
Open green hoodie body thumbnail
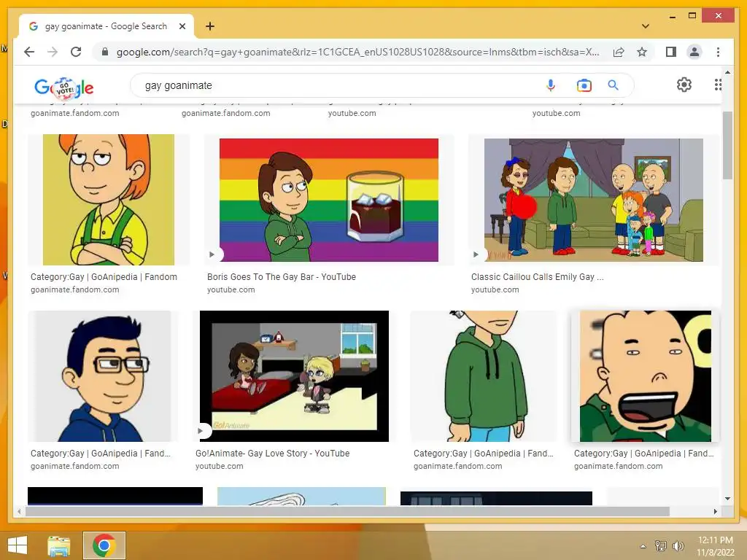[x=484, y=376]
